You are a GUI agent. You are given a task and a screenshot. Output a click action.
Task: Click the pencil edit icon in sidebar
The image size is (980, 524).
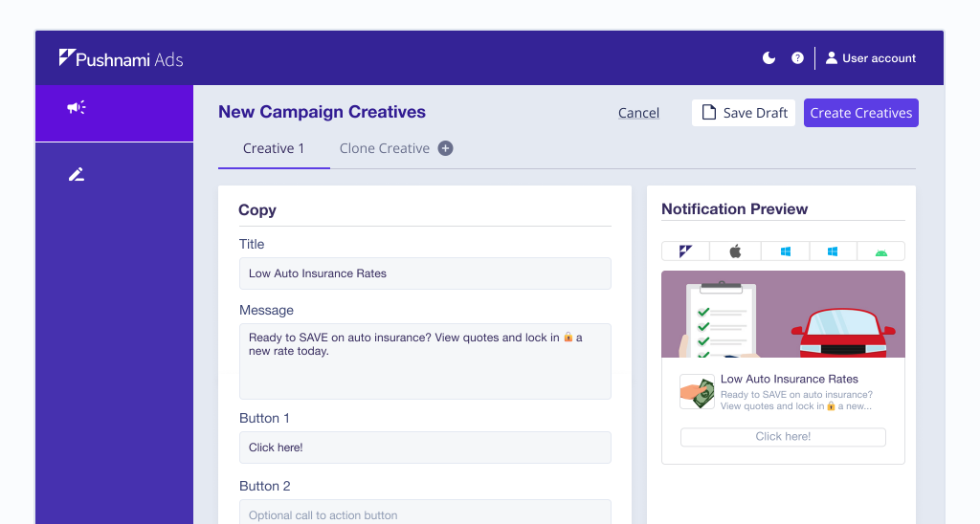coord(77,174)
